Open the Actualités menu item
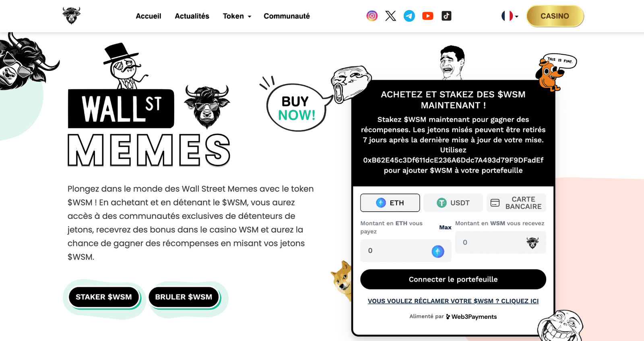The image size is (644, 341). pyautogui.click(x=192, y=16)
